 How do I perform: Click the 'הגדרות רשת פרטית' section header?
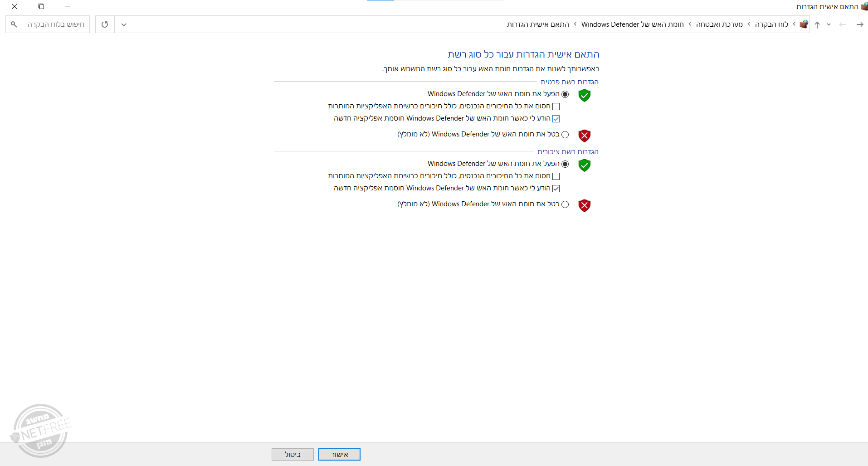[570, 82]
